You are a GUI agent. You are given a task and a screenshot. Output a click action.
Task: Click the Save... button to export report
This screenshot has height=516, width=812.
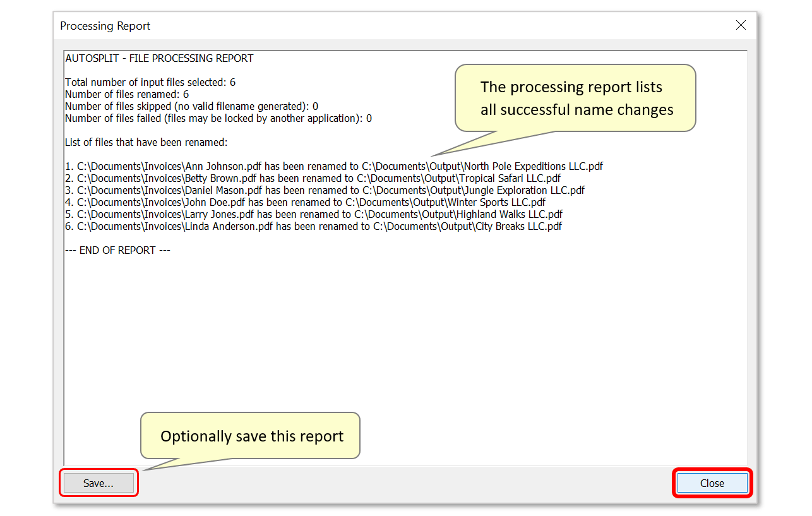[x=99, y=483]
